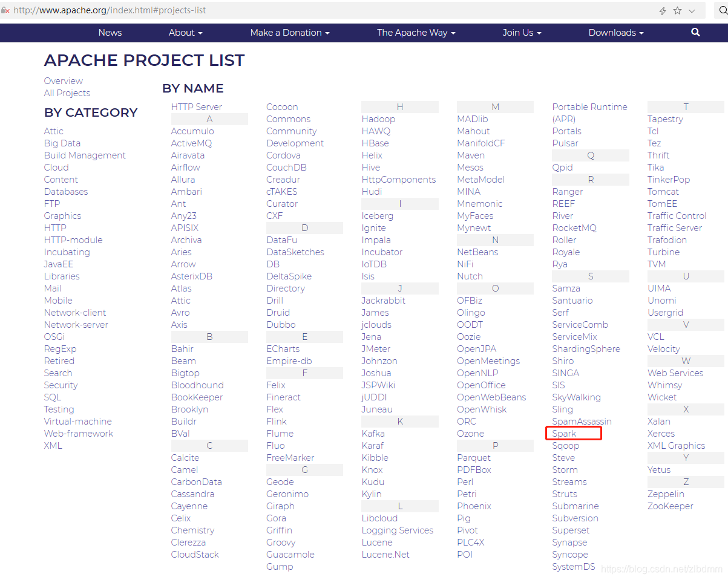Open the HBase project link
This screenshot has height=580, width=728.
(x=375, y=143)
